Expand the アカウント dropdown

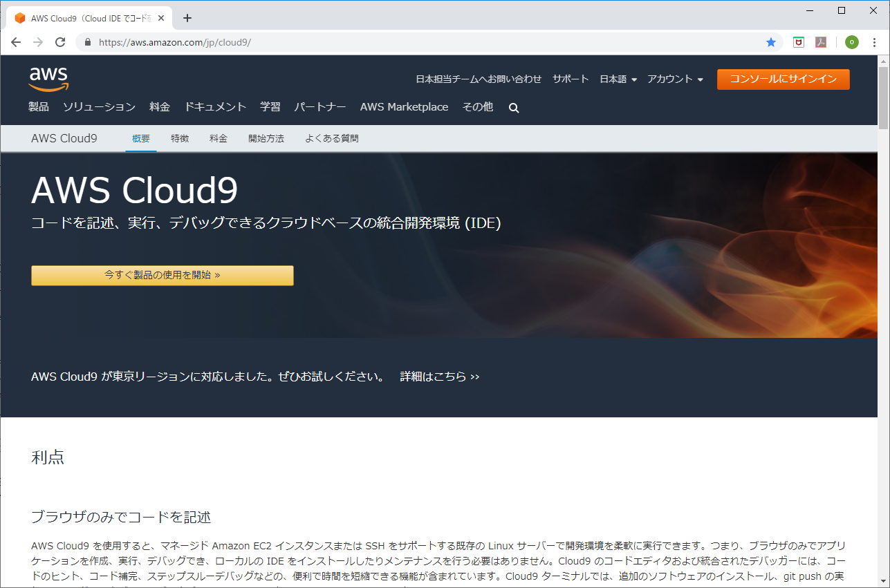click(x=675, y=79)
